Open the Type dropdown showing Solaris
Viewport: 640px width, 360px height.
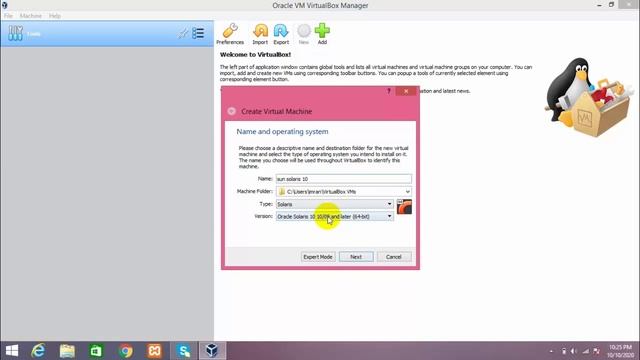(x=335, y=204)
